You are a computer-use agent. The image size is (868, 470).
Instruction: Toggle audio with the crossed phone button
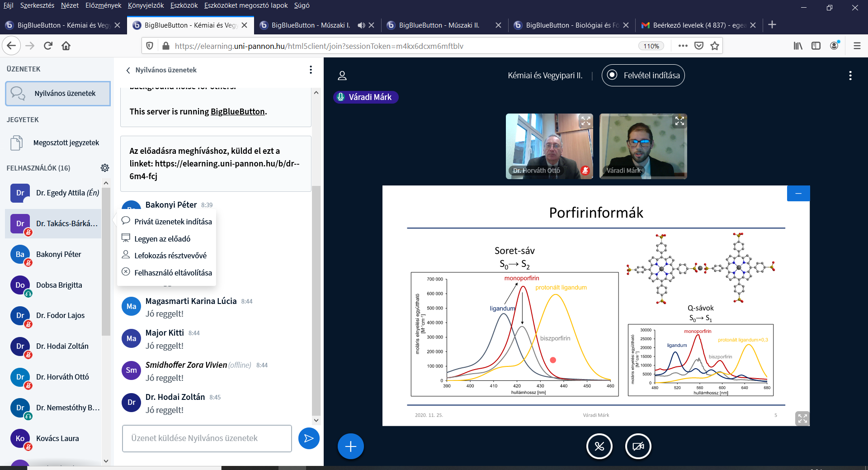[599, 446]
